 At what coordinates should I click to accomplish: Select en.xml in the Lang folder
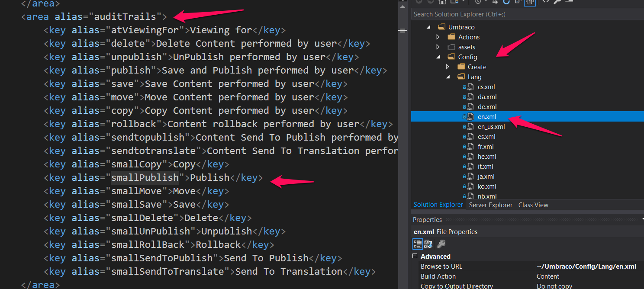pos(487,116)
